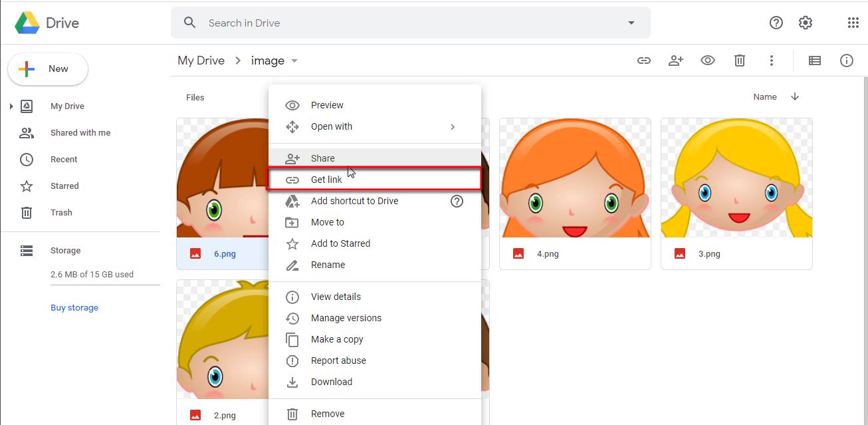This screenshot has height=425, width=868.
Task: Click the Buy storage link
Action: [74, 307]
